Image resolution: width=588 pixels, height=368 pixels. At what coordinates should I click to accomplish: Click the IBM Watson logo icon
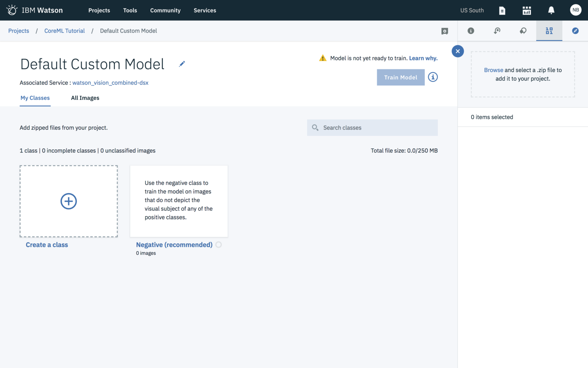coord(12,10)
